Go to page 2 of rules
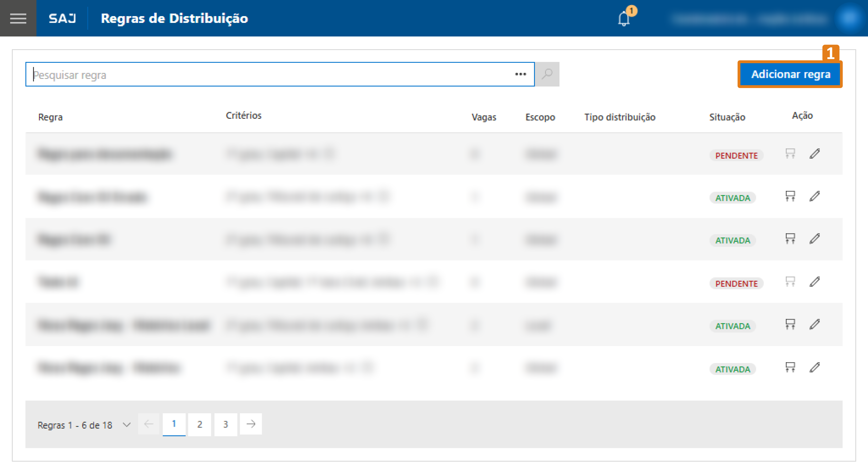The width and height of the screenshot is (868, 474). pos(199,424)
